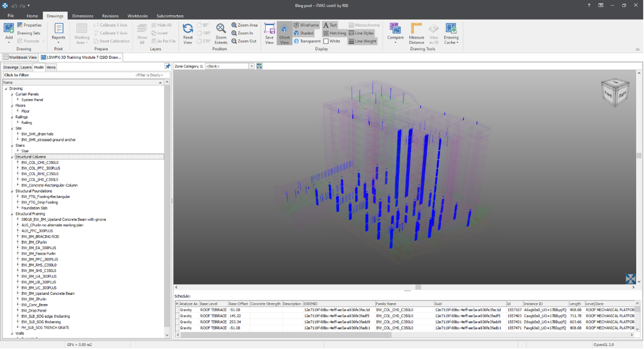This screenshot has height=349, width=644.
Task: Collapse the Curtain Panels node
Action: [x=12, y=94]
